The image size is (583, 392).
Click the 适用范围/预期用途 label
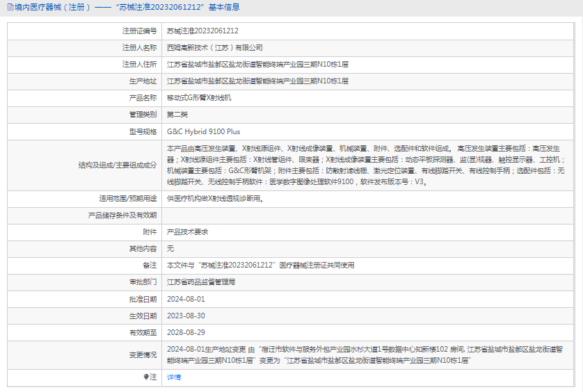[128, 198]
